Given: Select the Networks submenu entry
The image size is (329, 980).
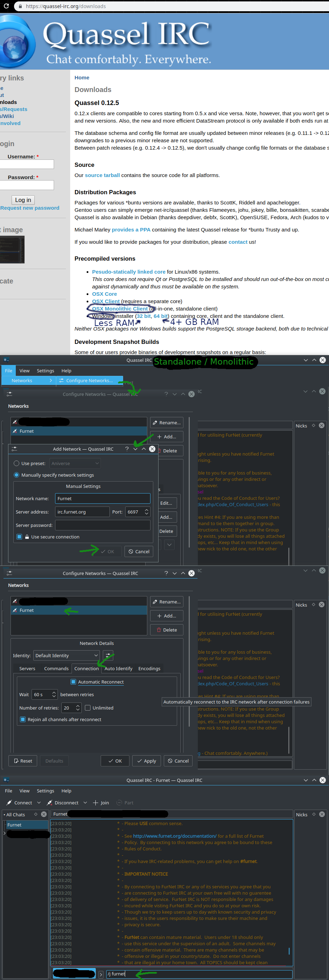Looking at the screenshot, I should (x=29, y=380).
